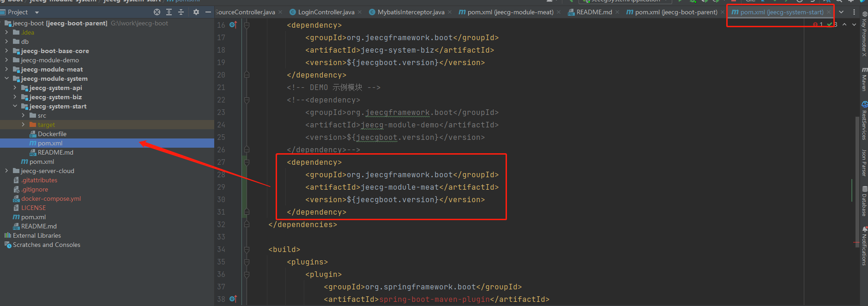Screen dimensions: 868x306
Task: Click gutter override marker on line 38
Action: click(233, 299)
